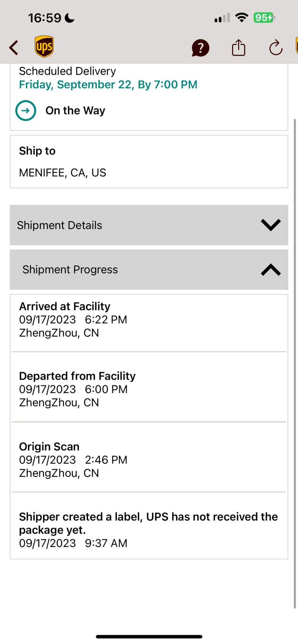Tap the Shipper created a label entry
This screenshot has width=298, height=644.
[149, 529]
